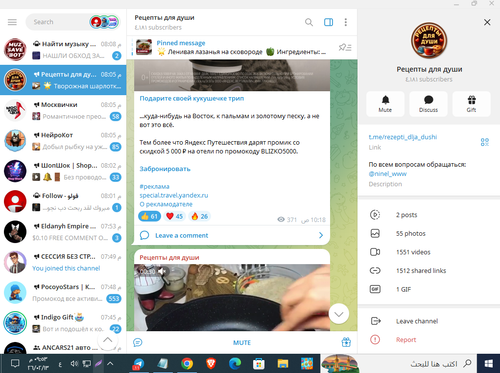The width and height of the screenshot is (500, 373).
Task: Expand hidden system tray icons
Action: tap(110, 364)
